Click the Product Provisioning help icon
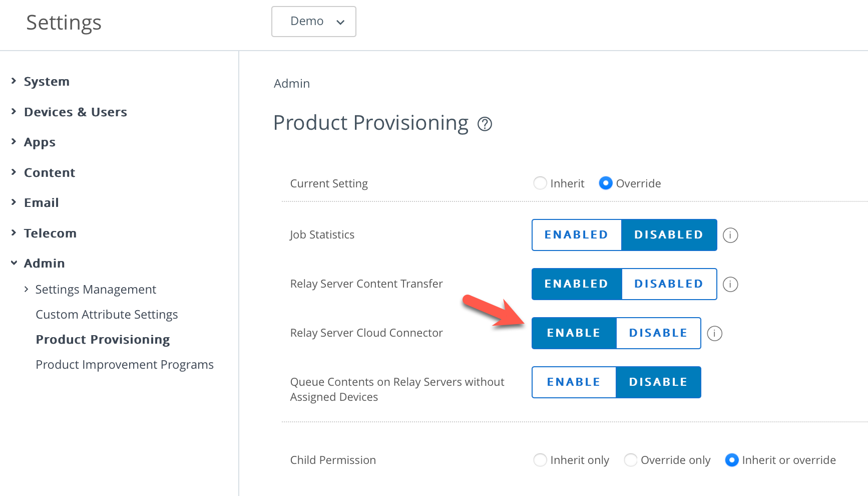 (485, 124)
